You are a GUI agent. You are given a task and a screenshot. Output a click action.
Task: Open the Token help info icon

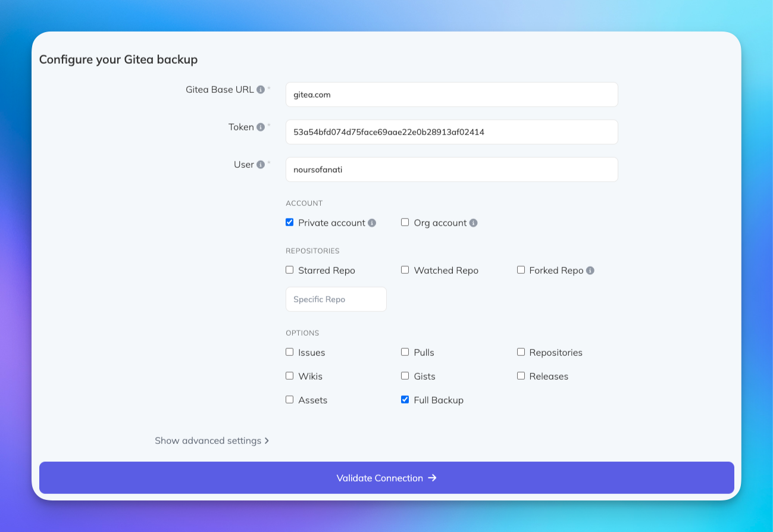point(261,126)
